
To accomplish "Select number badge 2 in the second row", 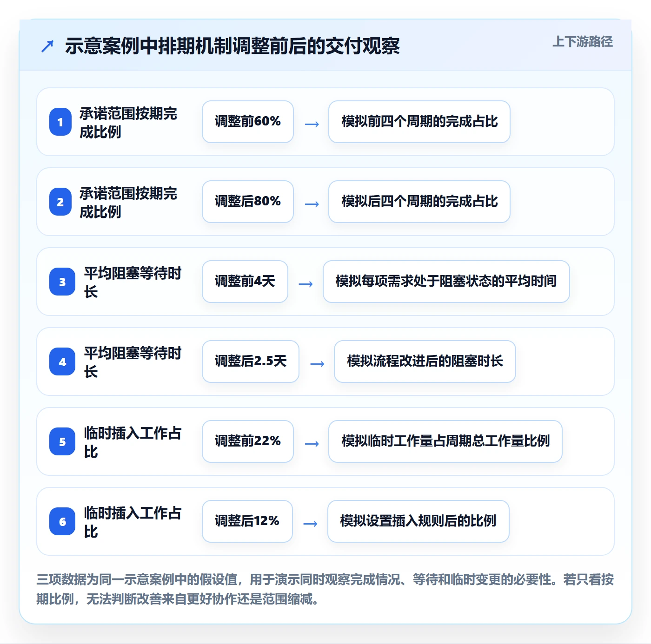I will pyautogui.click(x=60, y=202).
